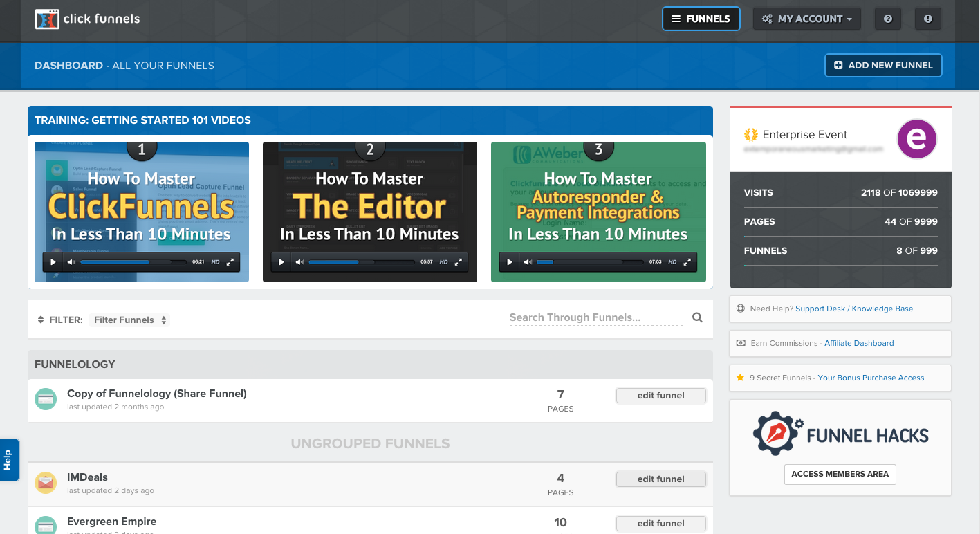Click the exclamation info icon in header

click(x=928, y=19)
